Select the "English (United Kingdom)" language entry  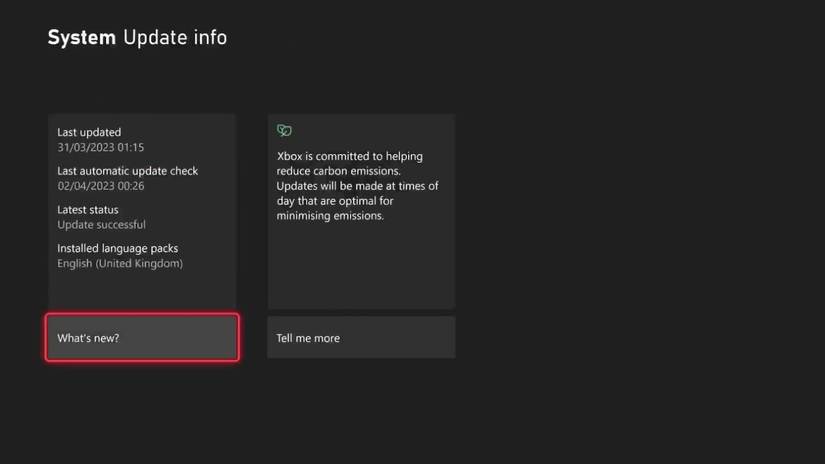[120, 264]
